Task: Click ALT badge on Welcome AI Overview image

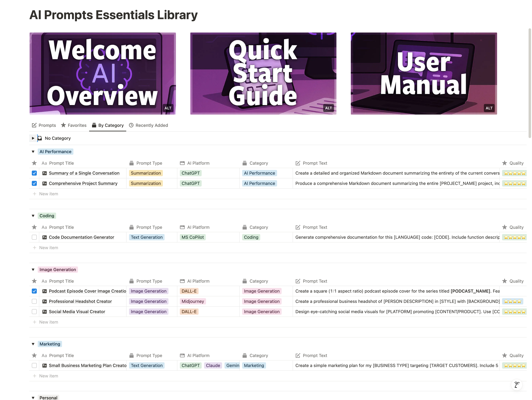Action: (168, 108)
